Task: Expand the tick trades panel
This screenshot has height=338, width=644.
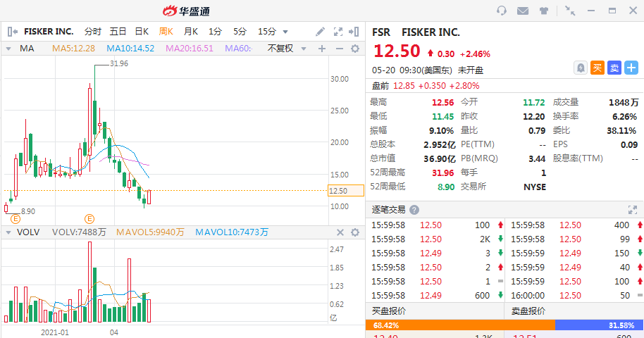Action: pos(633,210)
